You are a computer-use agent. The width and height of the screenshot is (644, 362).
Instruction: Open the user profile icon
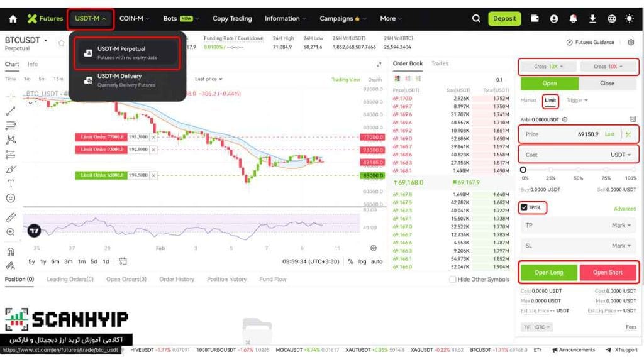tap(554, 19)
